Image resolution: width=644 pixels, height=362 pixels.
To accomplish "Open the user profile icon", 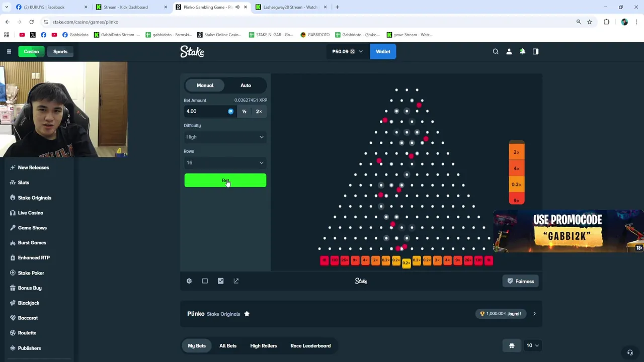I will (x=509, y=51).
